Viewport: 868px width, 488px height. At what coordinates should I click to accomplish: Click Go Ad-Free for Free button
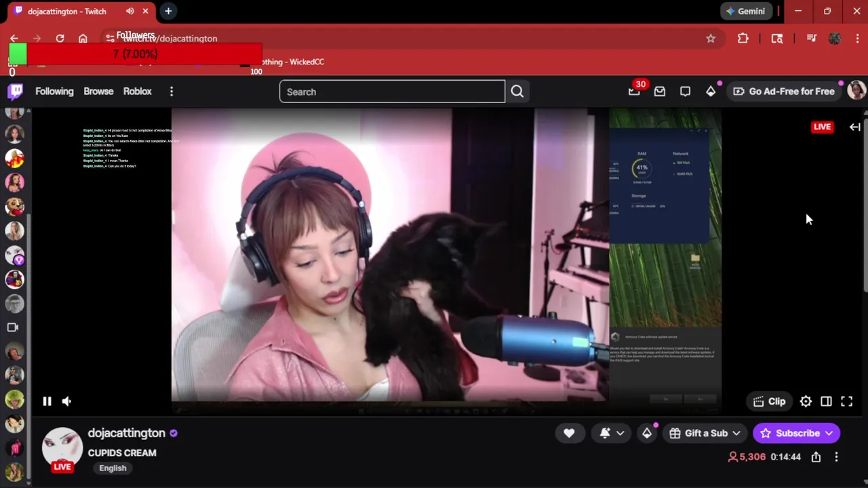(x=783, y=91)
